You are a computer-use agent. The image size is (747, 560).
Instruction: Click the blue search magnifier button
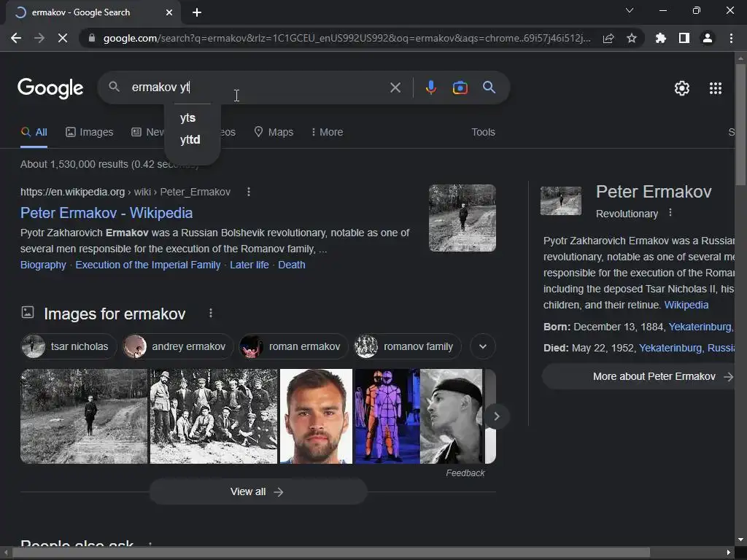coord(489,87)
